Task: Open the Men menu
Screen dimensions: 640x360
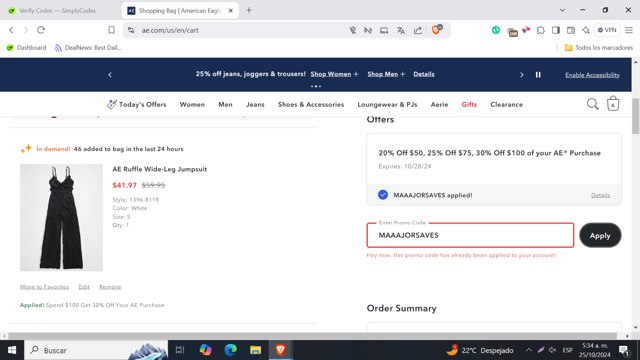Action: 225,104
